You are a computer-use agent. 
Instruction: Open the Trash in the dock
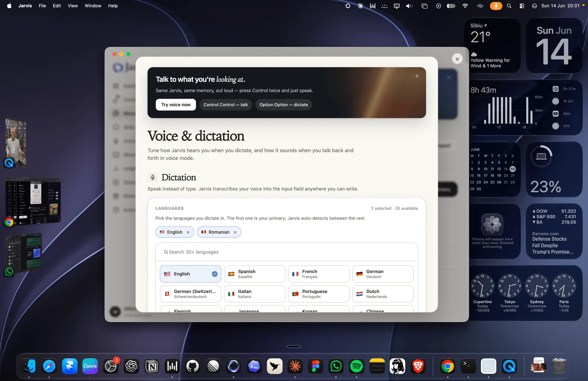click(559, 366)
